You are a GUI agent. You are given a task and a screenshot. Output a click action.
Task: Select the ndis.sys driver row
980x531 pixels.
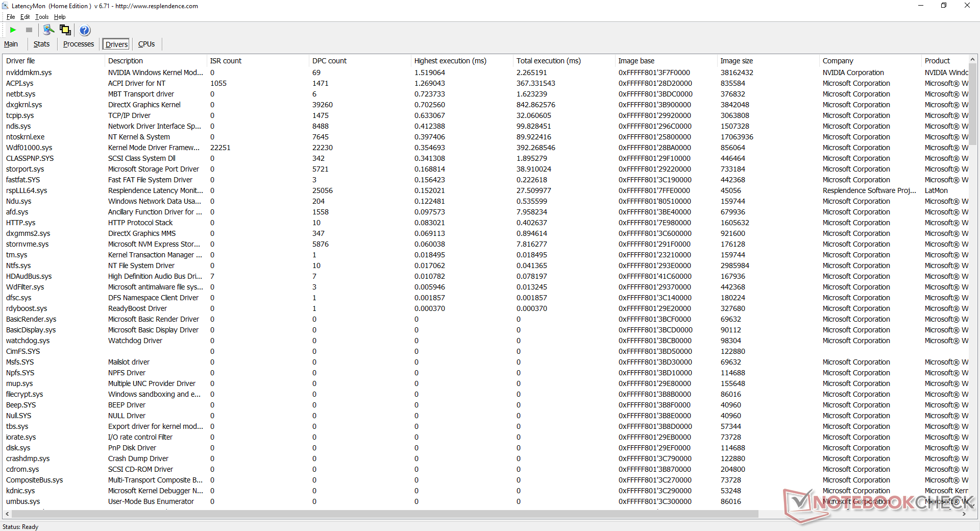point(485,126)
